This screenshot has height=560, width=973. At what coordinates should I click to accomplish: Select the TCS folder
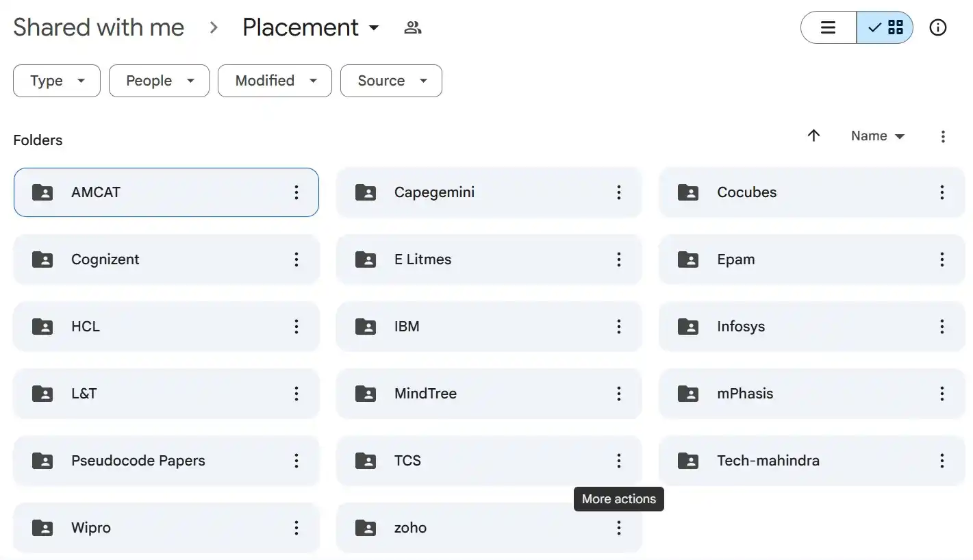coord(489,461)
